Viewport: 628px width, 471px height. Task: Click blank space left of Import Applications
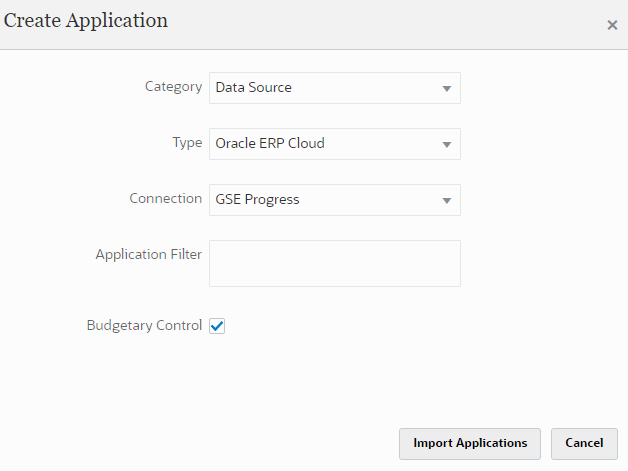(200, 443)
